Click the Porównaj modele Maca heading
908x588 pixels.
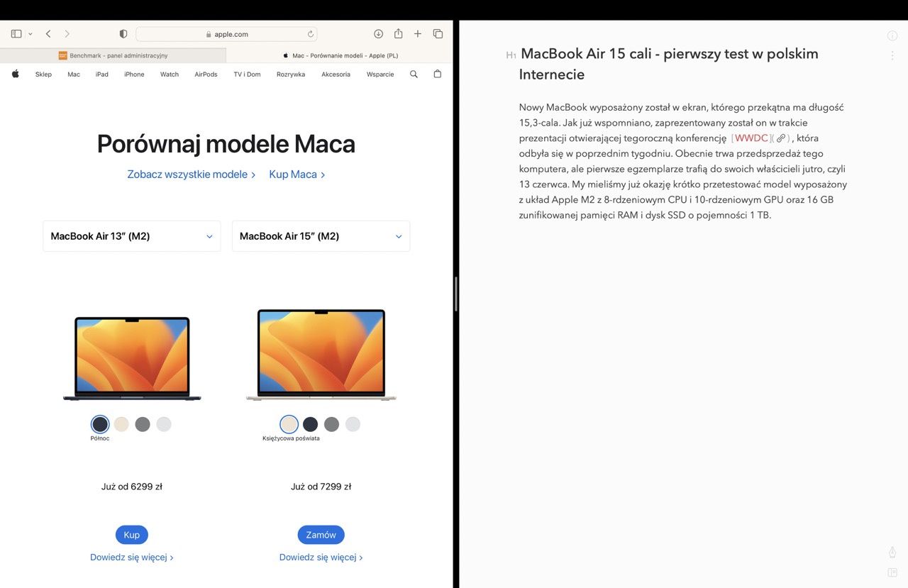(x=226, y=144)
